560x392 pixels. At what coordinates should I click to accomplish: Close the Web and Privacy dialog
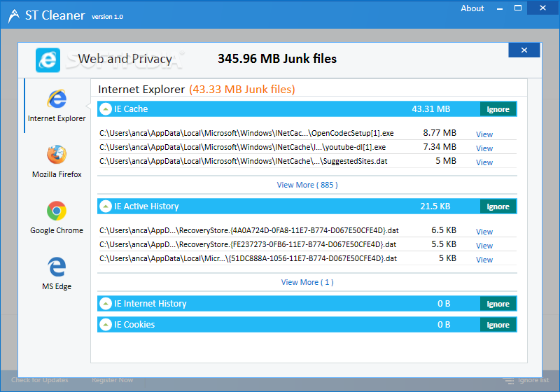click(524, 50)
